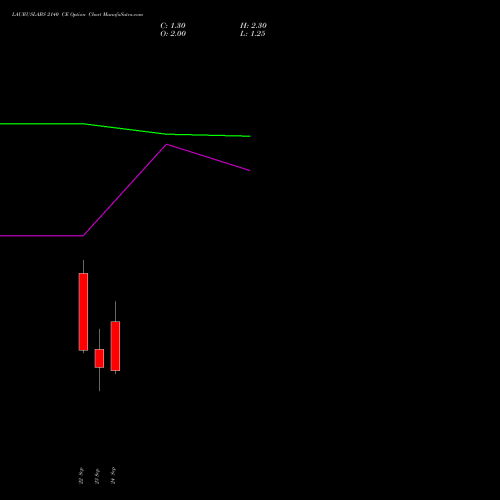The image size is (500, 500).
Task: Click the open value "O: 2.00"
Action: click(173, 34)
